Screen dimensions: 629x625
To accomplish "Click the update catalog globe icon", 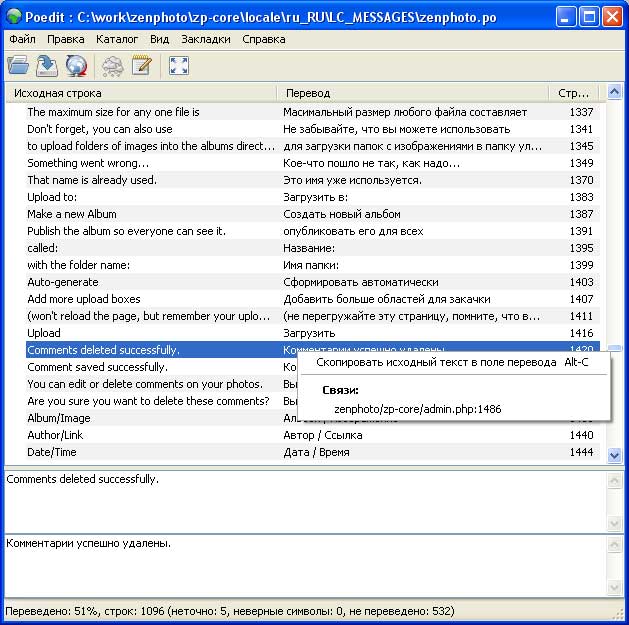I will pos(76,65).
